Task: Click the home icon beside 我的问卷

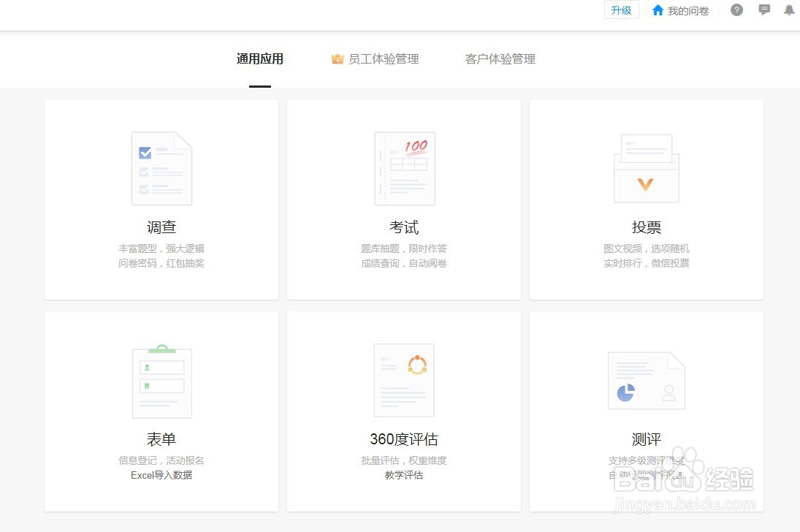Action: pyautogui.click(x=657, y=10)
